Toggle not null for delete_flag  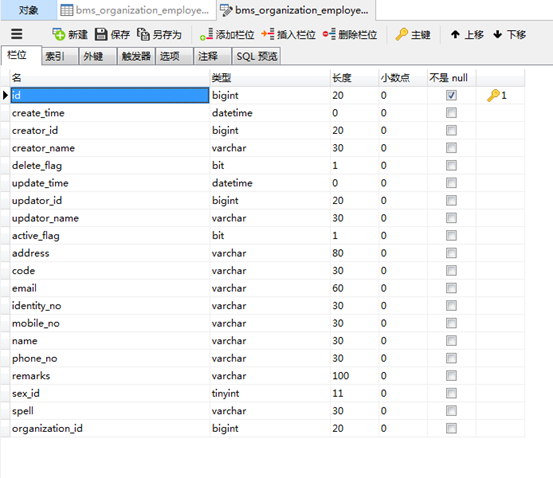[451, 165]
